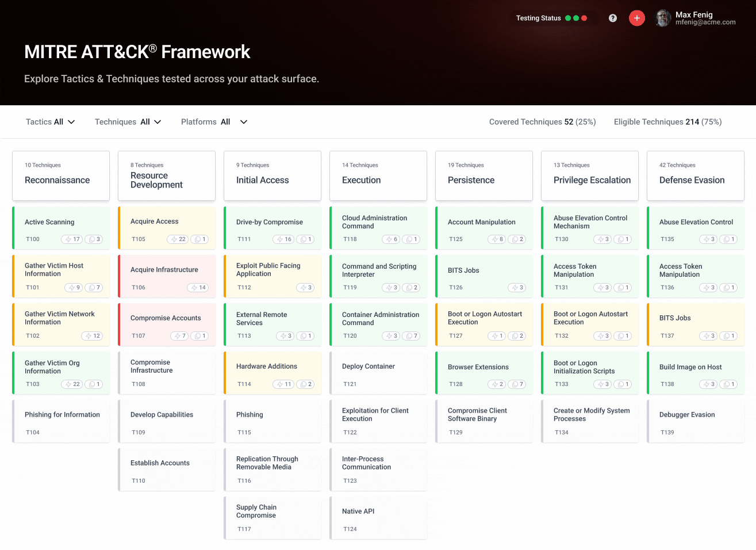Screen dimensions: 756x550
Task: Click copy badge 7 on Browser Extensions
Action: click(517, 384)
